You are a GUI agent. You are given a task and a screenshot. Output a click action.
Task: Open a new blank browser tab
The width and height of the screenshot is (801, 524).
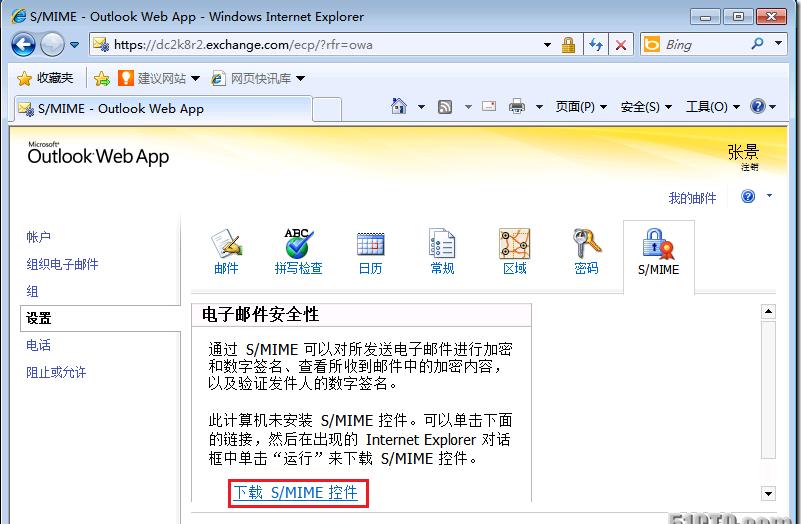326,109
